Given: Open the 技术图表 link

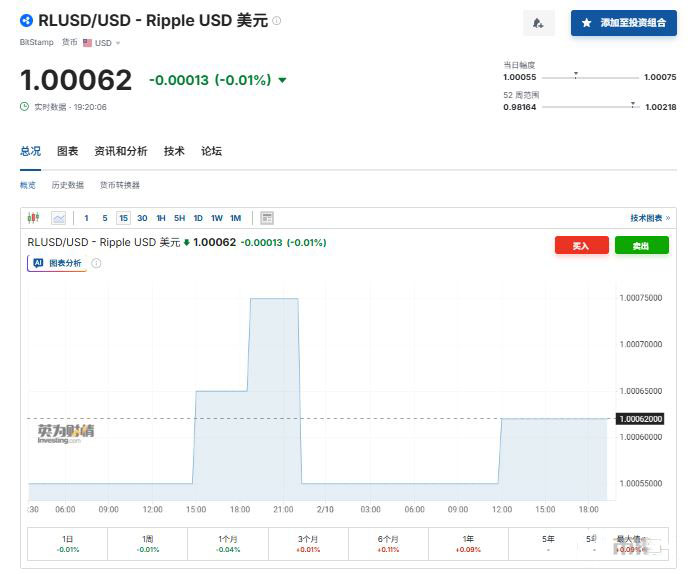Looking at the screenshot, I should (x=650, y=218).
